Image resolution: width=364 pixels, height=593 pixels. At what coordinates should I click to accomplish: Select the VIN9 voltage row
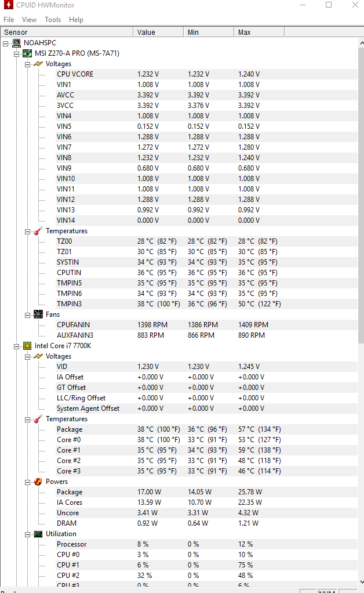click(206, 168)
